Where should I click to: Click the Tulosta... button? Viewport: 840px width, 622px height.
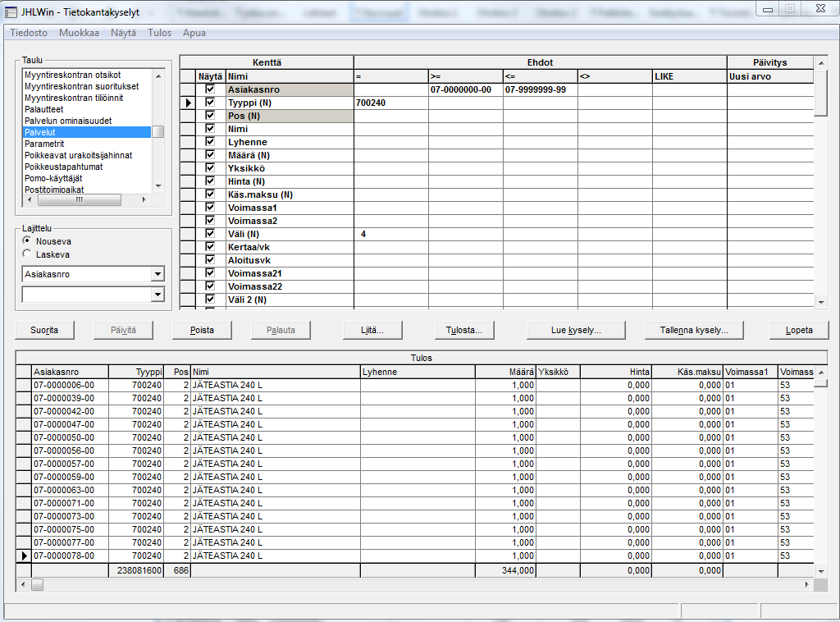click(x=464, y=330)
